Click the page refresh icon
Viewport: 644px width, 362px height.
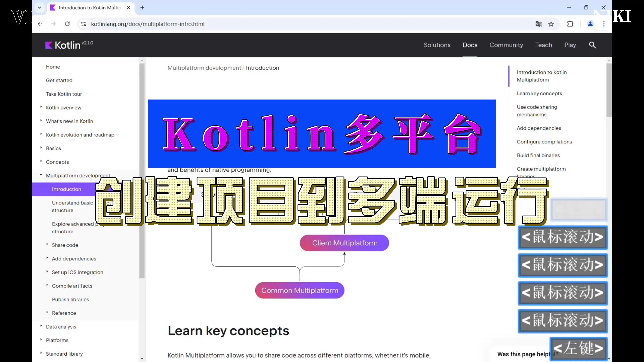[67, 24]
